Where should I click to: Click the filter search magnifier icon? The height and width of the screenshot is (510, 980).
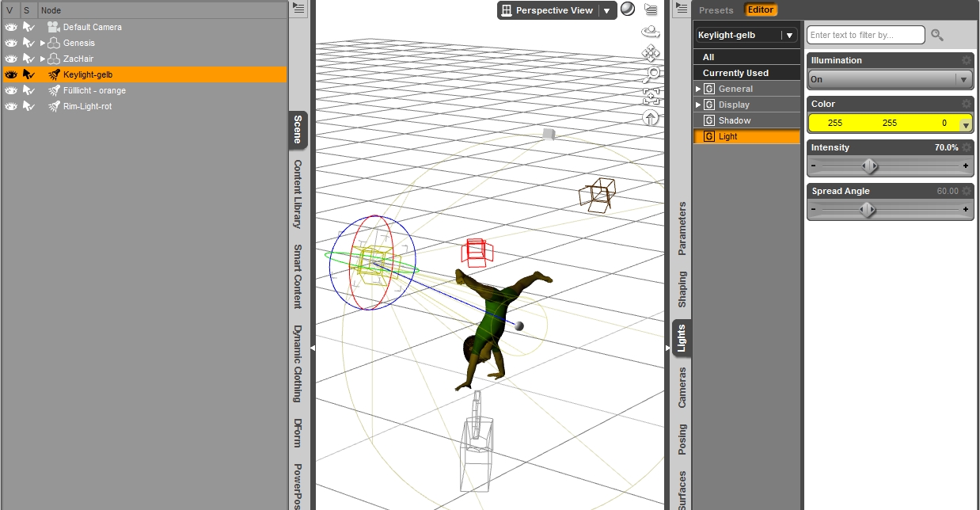pos(937,35)
